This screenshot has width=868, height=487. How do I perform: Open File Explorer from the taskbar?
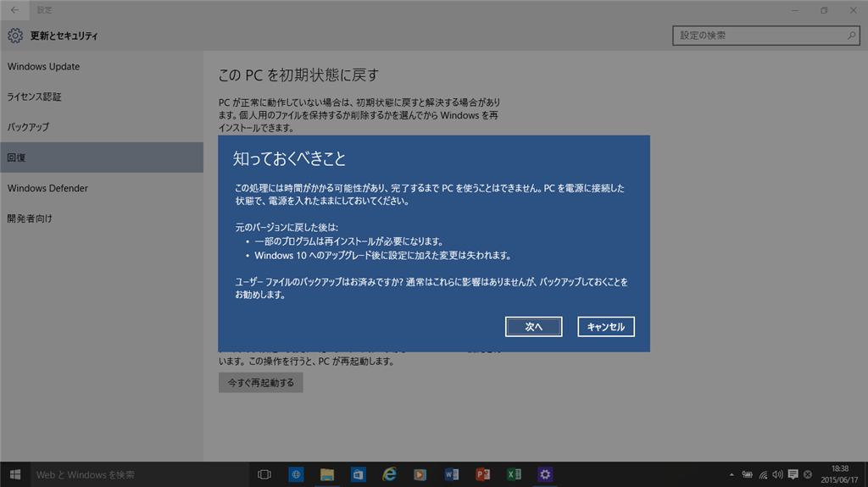coord(327,474)
